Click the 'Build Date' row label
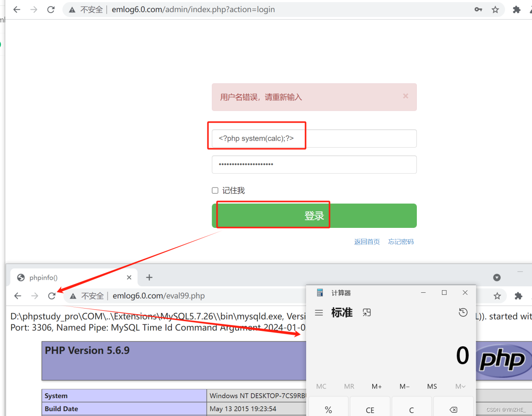Screen dimensions: 532x416 (61, 409)
